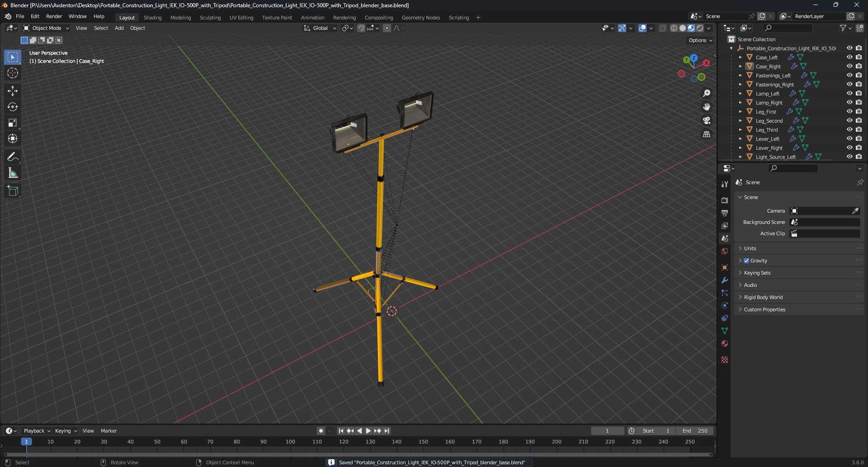
Task: Open the viewport Options dropdown
Action: tap(700, 40)
